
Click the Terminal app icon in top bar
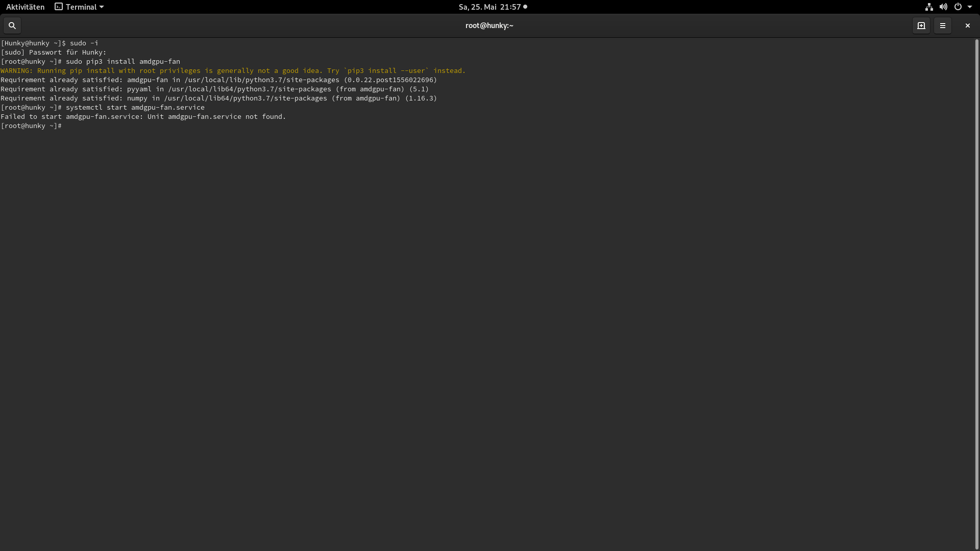pos(59,7)
